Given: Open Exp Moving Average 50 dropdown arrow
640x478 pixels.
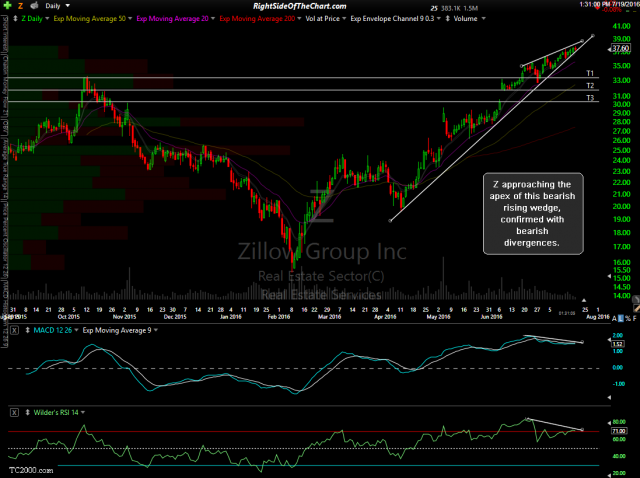Looking at the screenshot, I should [x=130, y=18].
